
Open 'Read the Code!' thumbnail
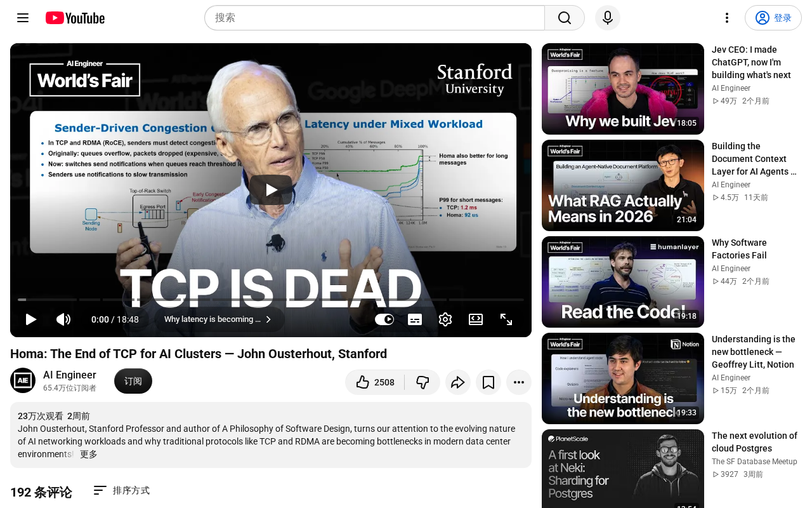tap(623, 282)
